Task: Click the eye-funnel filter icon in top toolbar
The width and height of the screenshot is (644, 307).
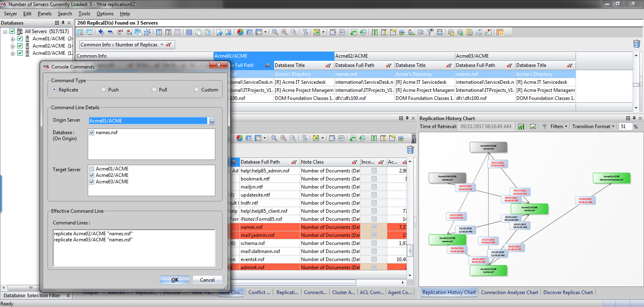Action: pos(430,32)
